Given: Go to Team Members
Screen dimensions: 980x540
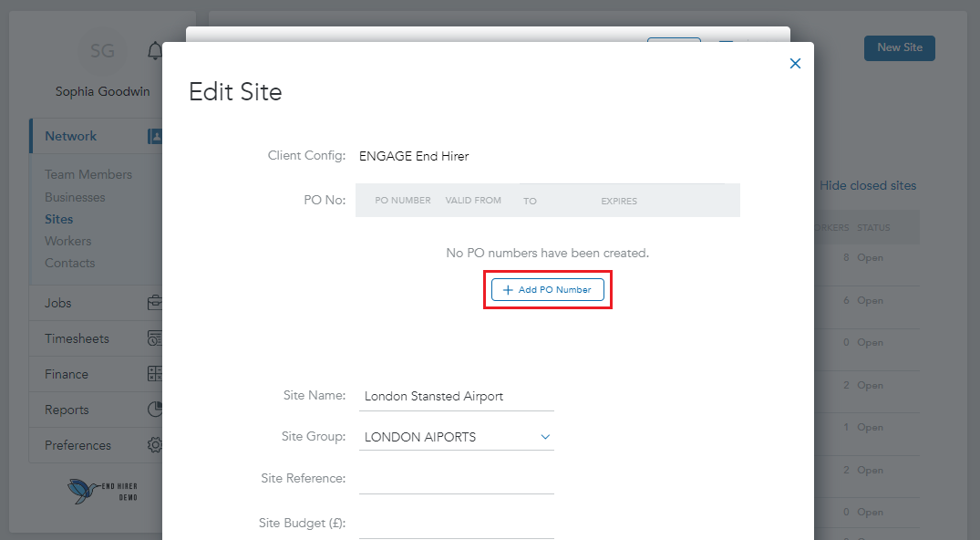Looking at the screenshot, I should pos(88,174).
